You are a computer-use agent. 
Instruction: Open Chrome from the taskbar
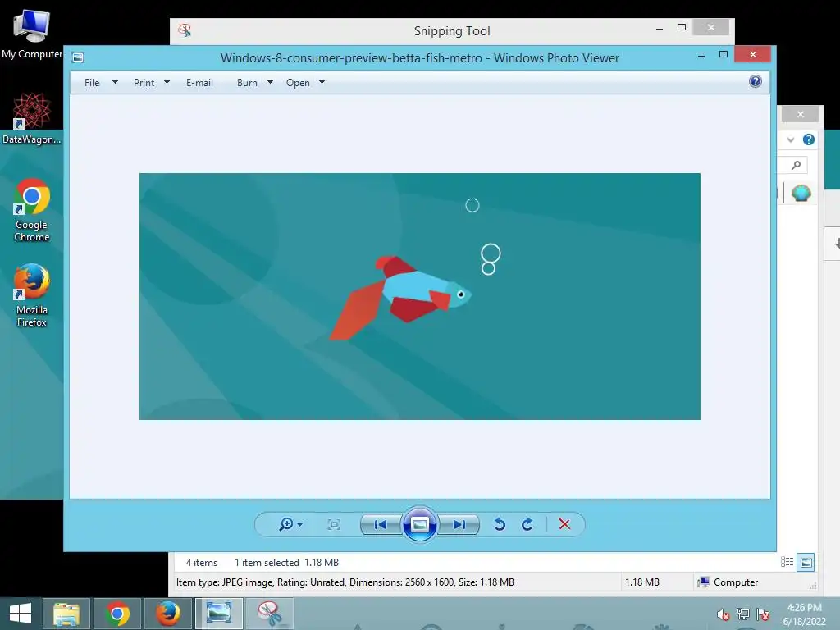tap(117, 614)
